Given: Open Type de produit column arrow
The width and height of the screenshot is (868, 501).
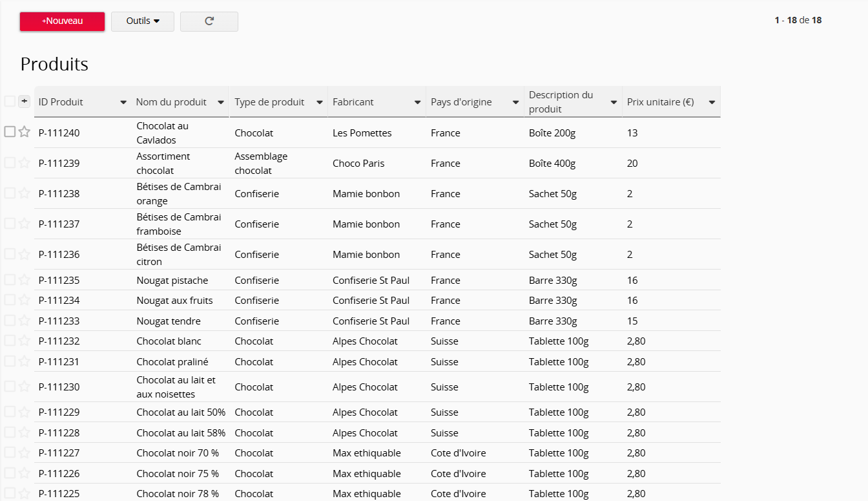Looking at the screenshot, I should click(319, 102).
